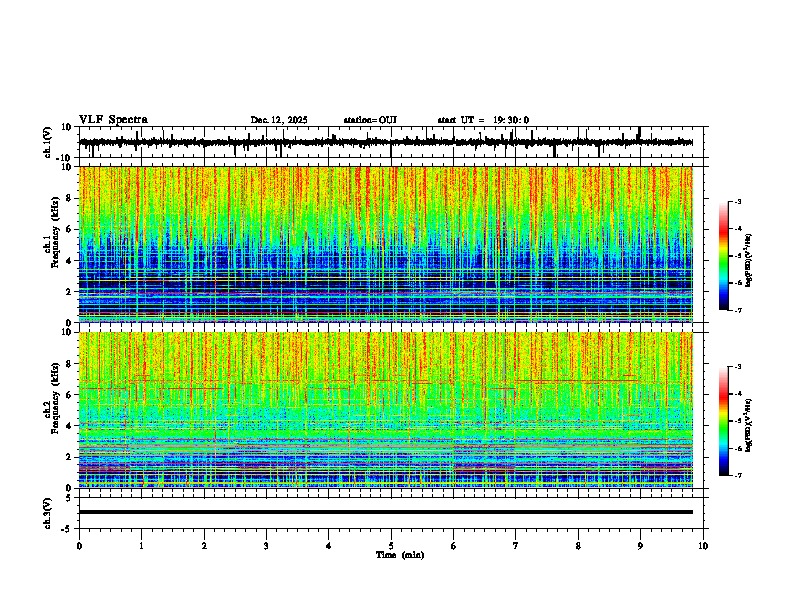792x612 pixels.
Task: Click the "8" kHz tick on ch.1 frequency axis
Action: point(69,198)
